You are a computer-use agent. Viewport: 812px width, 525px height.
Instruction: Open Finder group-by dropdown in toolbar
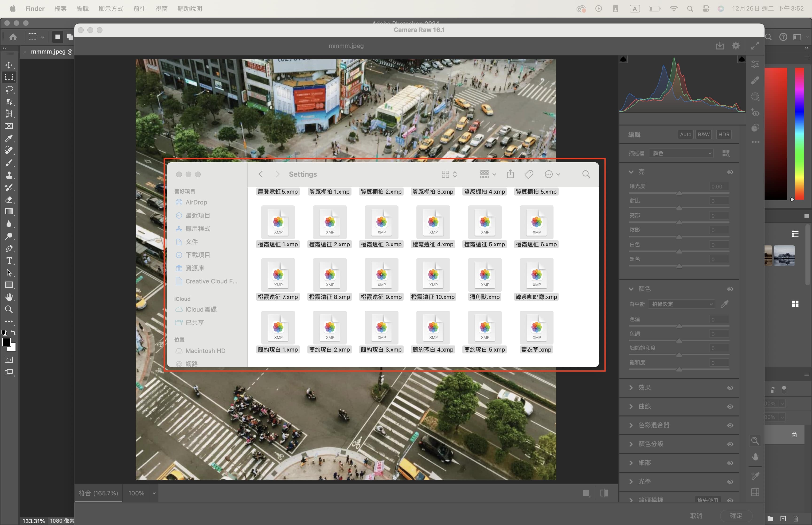click(x=488, y=174)
